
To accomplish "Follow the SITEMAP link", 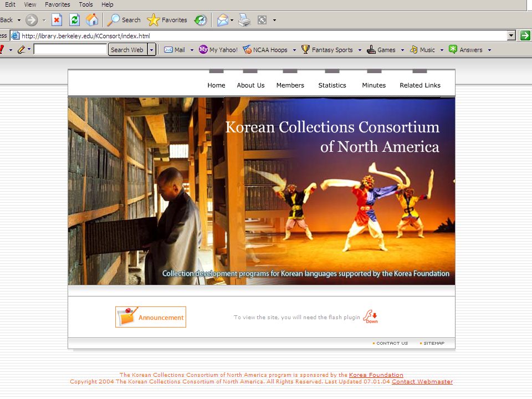I will (x=433, y=343).
